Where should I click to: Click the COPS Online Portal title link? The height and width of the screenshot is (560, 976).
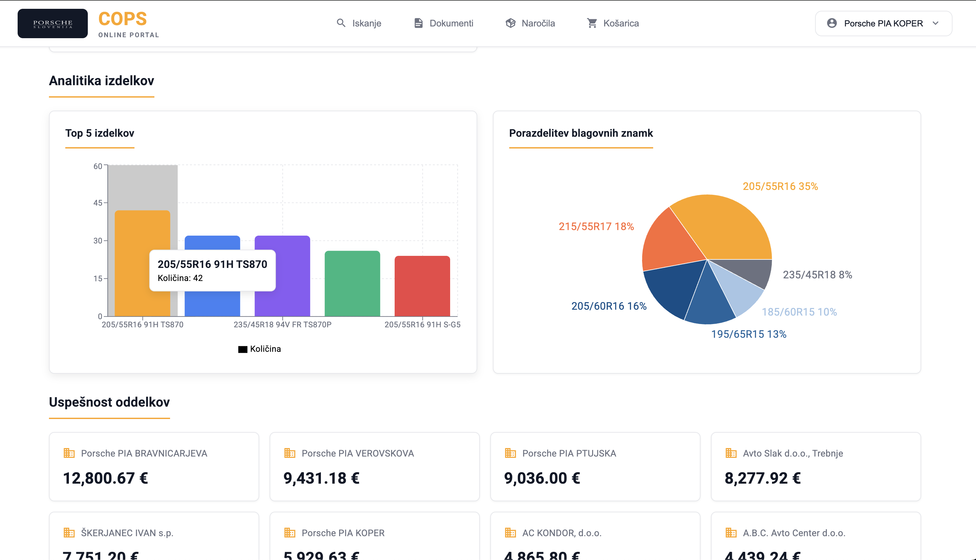[129, 24]
